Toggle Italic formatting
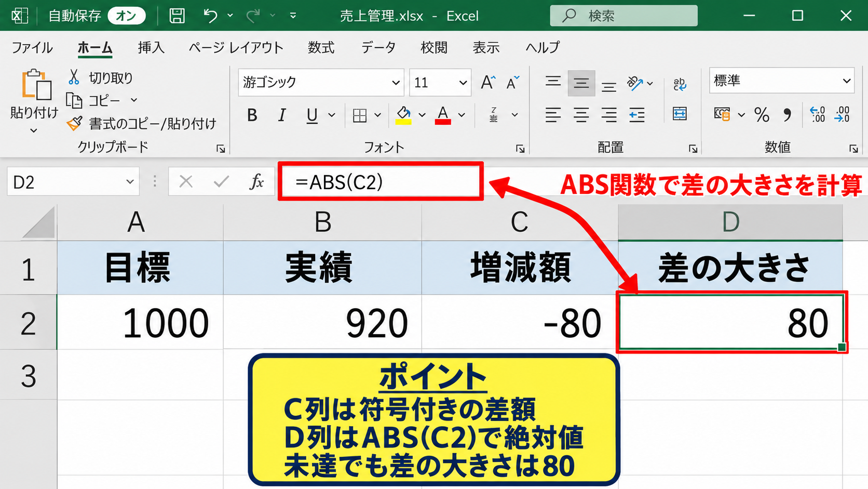This screenshot has height=489, width=868. [x=282, y=115]
